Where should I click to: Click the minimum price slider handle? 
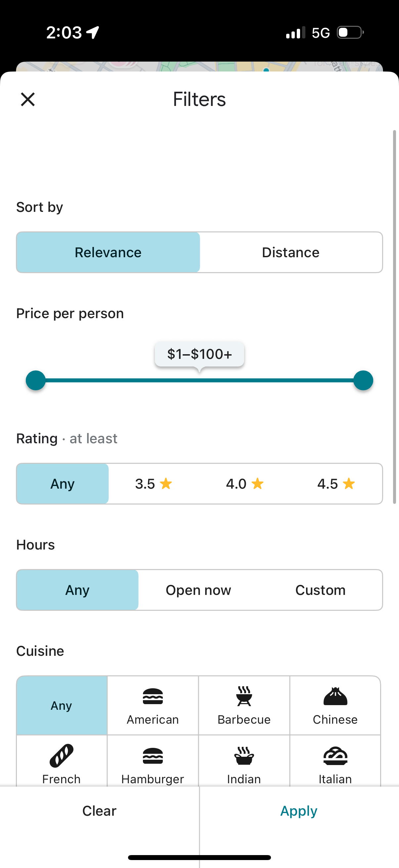[36, 380]
